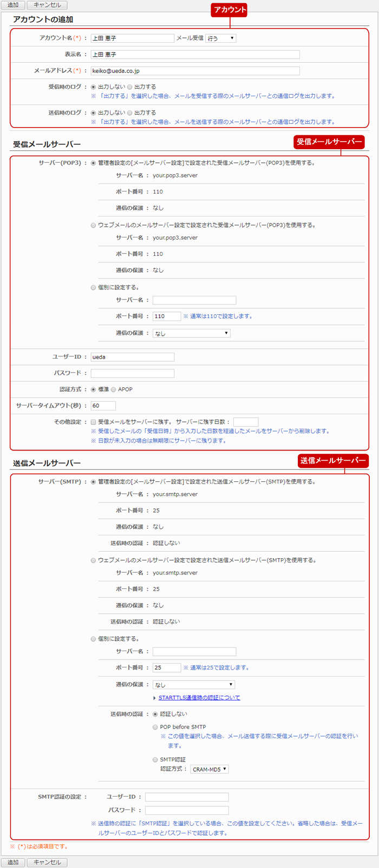Click the bottom キャンセル button
The width and height of the screenshot is (379, 868).
pyautogui.click(x=47, y=862)
